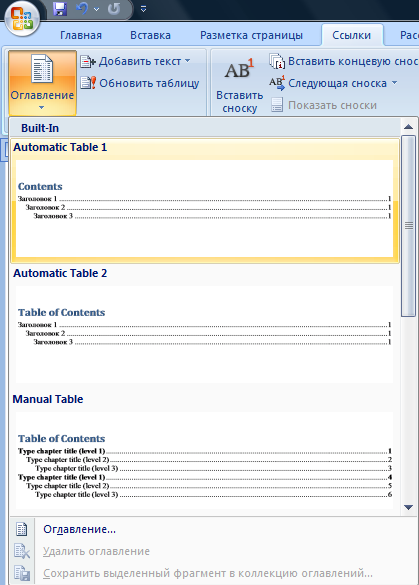Screen dimensions: 419x585
Task: Choose the Automatic Table 2 preview
Action: pos(204,334)
